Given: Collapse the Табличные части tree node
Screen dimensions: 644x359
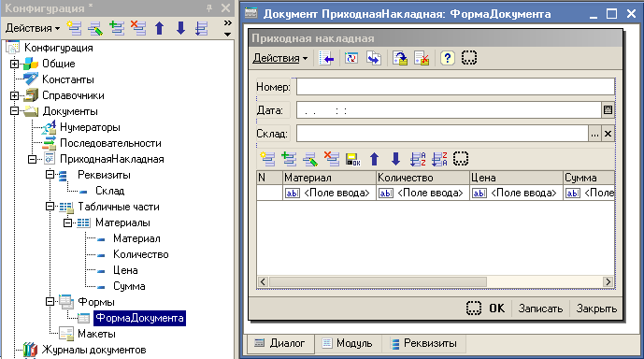Looking at the screenshot, I should (x=50, y=207).
